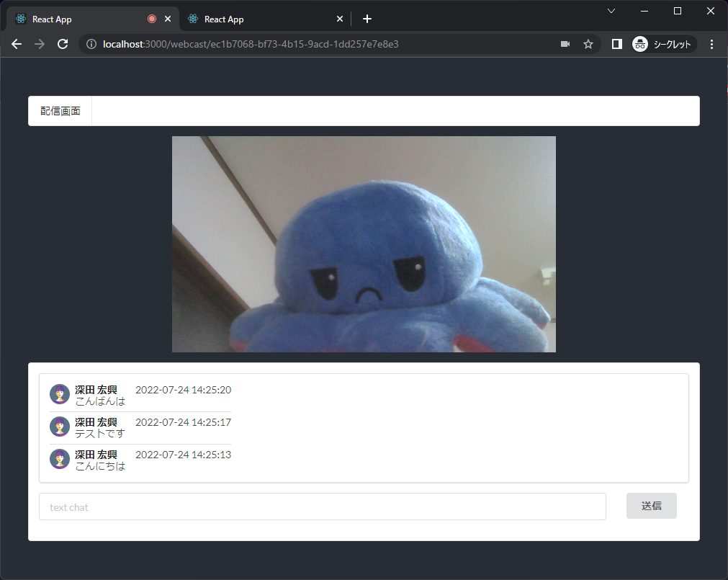Open the シークレット incognito profile menu
The image size is (728, 580).
pos(663,44)
